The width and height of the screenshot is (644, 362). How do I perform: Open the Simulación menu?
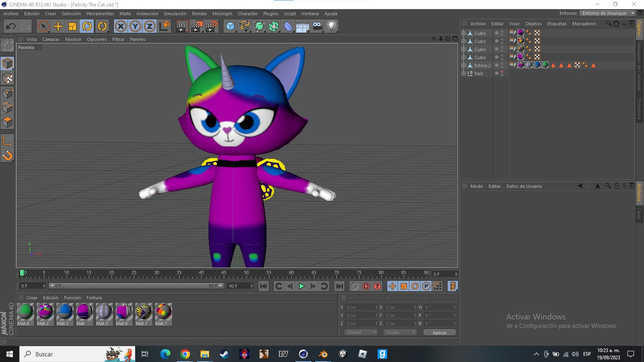click(175, 14)
